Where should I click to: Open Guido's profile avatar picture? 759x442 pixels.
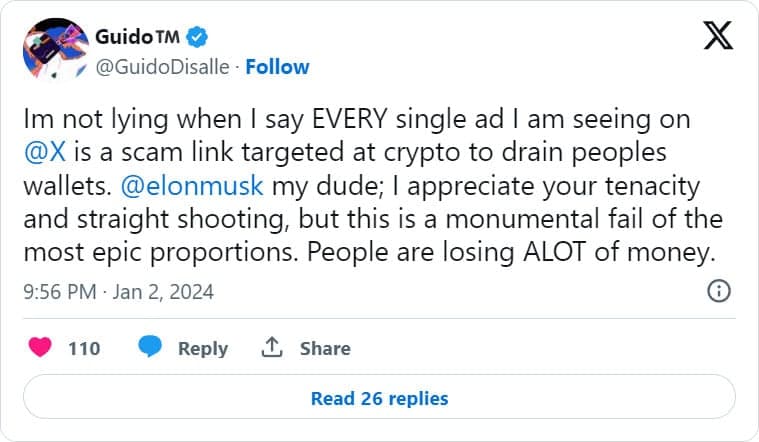(53, 51)
